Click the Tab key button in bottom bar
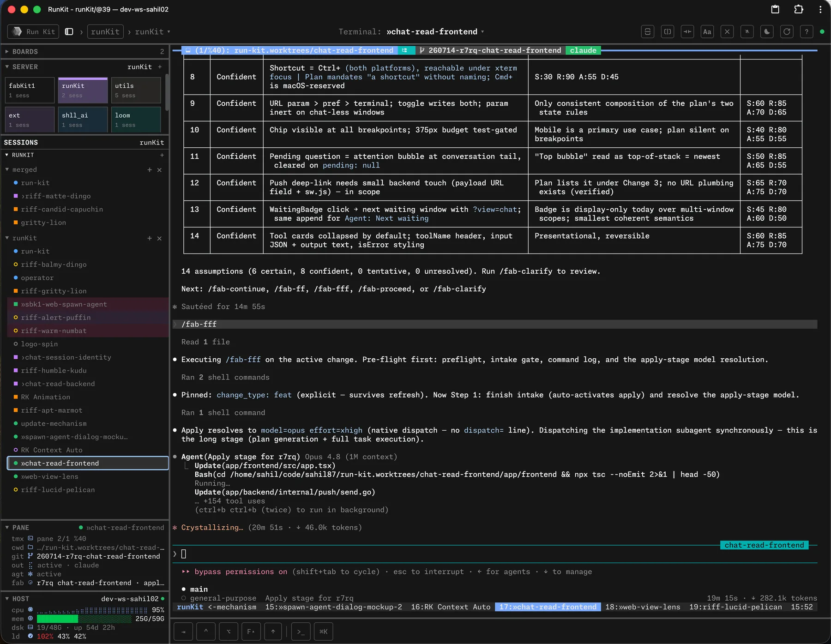 coord(183,632)
